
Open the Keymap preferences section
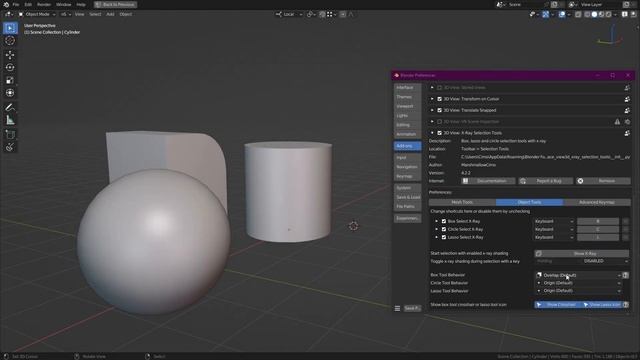click(407, 176)
